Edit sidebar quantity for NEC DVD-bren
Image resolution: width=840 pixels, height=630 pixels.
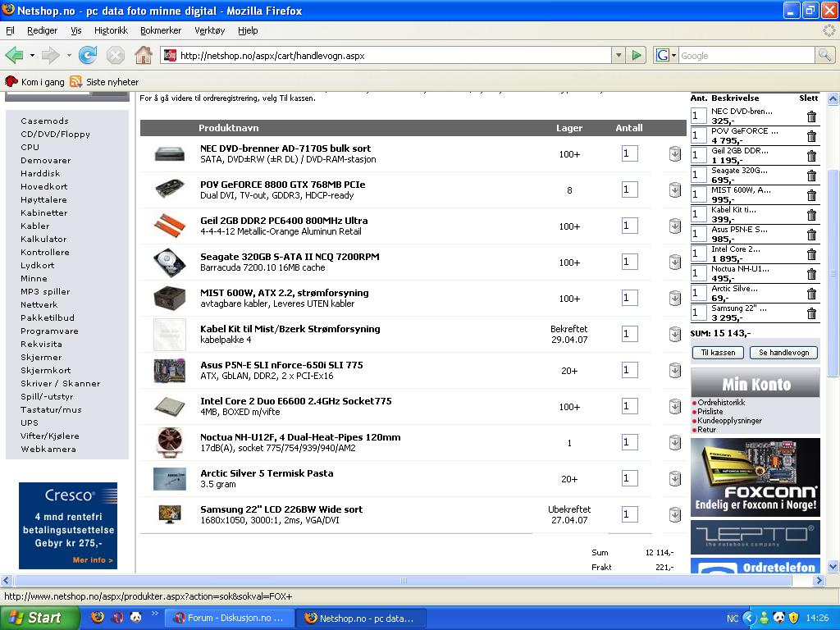point(698,116)
